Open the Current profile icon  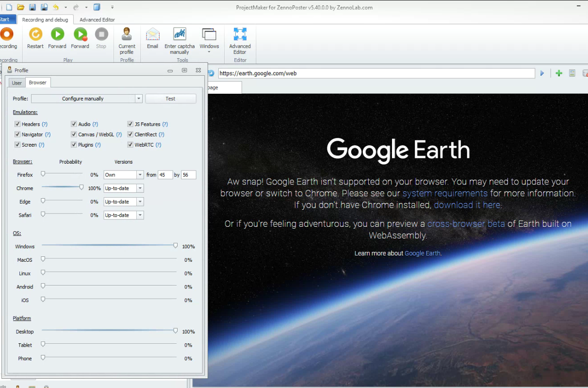(127, 34)
